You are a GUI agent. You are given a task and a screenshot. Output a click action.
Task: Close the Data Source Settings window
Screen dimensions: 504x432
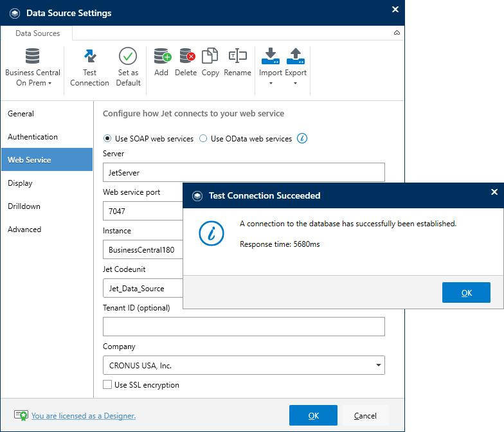(395, 9)
